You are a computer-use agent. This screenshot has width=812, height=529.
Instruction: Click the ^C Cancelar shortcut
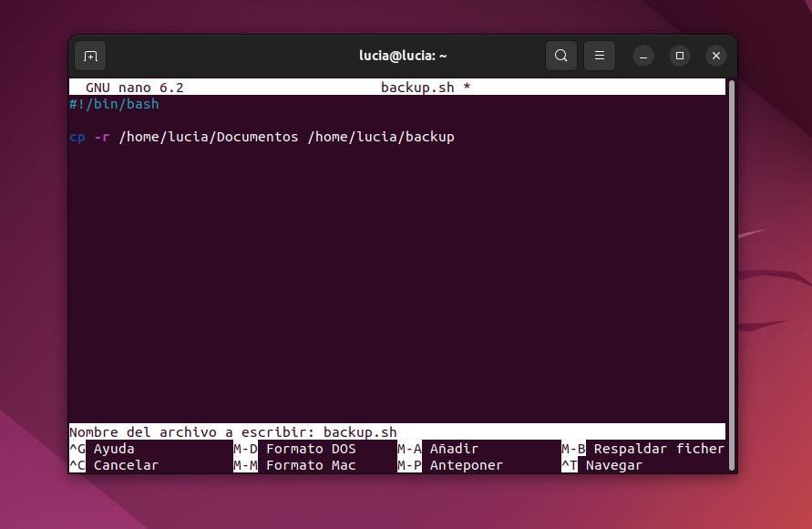point(109,465)
